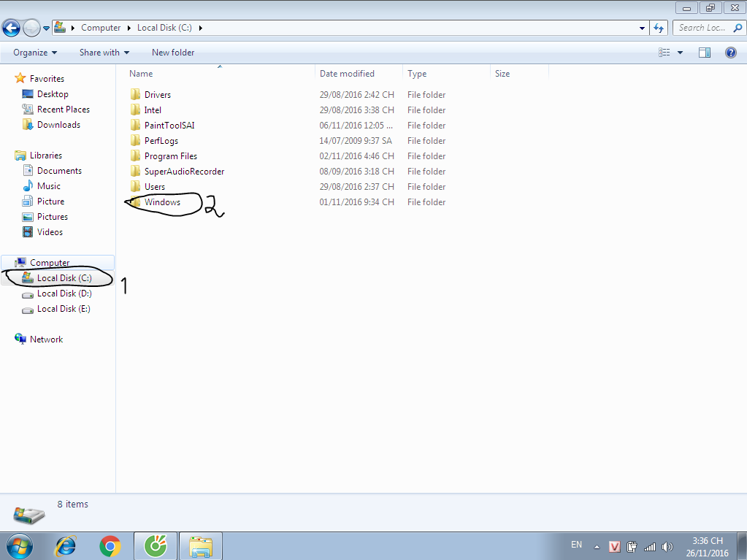Open the Organize dropdown menu
The image size is (747, 560).
click(x=34, y=53)
